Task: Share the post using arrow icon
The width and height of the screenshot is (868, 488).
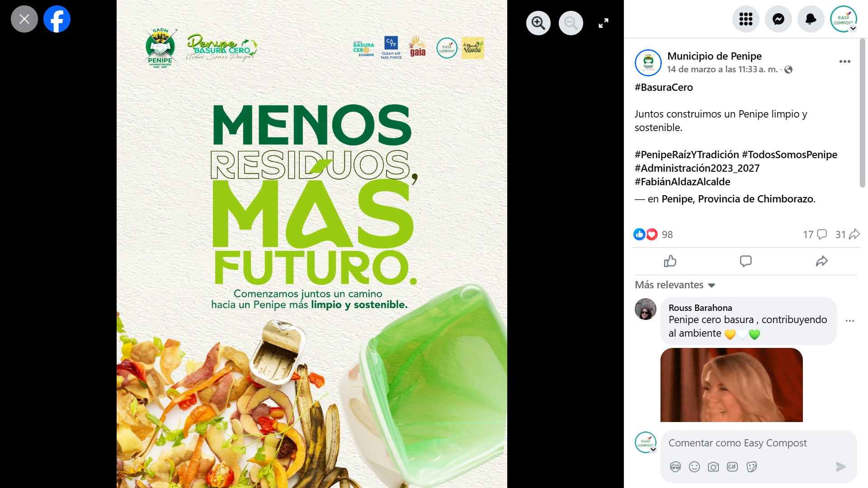Action: (x=822, y=261)
